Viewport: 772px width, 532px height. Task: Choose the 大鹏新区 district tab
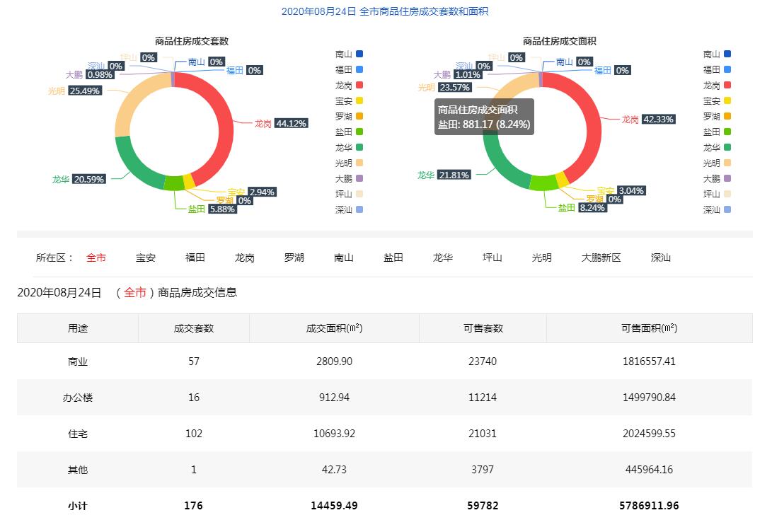601,258
